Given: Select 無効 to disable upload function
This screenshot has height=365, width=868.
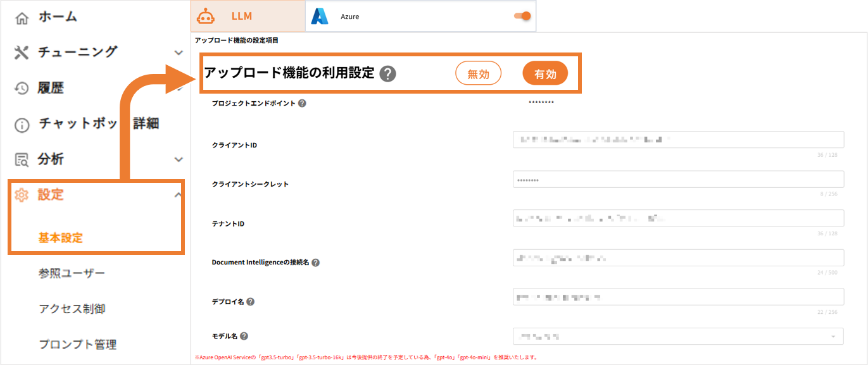Looking at the screenshot, I should tap(478, 74).
